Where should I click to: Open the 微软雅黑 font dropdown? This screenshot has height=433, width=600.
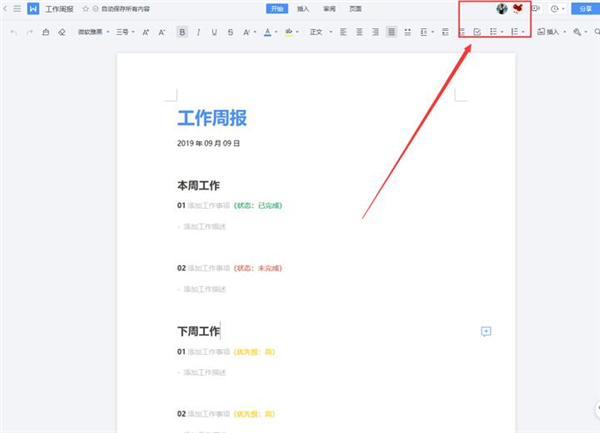click(94, 32)
